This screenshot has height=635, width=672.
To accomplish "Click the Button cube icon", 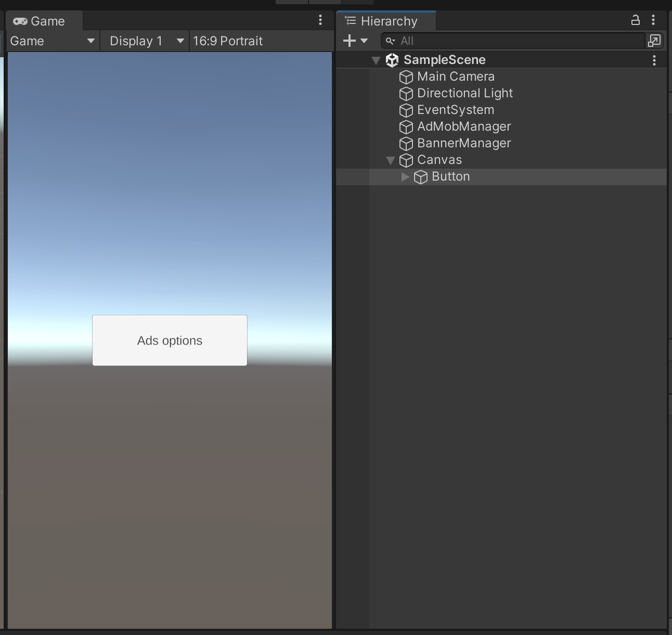I will tap(421, 177).
